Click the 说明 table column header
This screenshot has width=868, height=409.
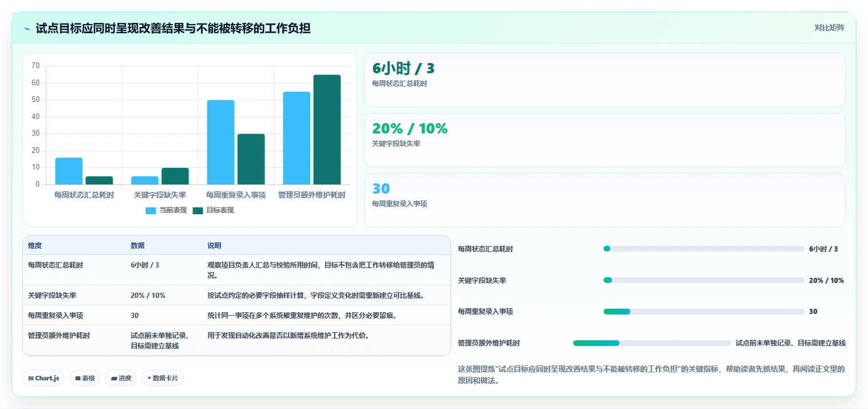[214, 246]
